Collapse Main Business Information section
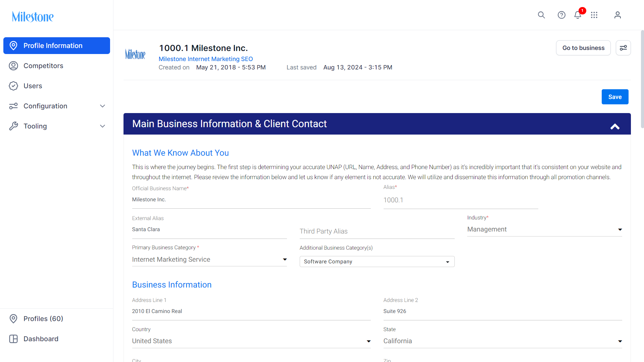The height and width of the screenshot is (362, 644). (x=615, y=126)
